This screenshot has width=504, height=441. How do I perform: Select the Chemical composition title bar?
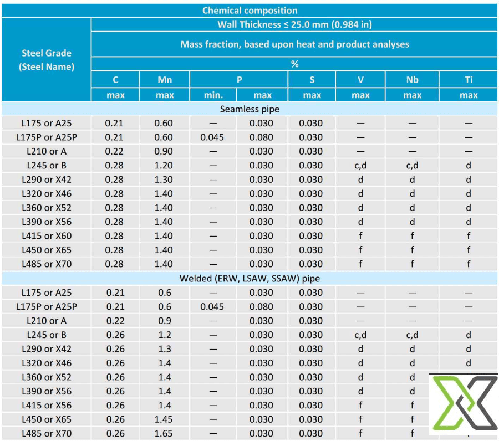tap(251, 10)
